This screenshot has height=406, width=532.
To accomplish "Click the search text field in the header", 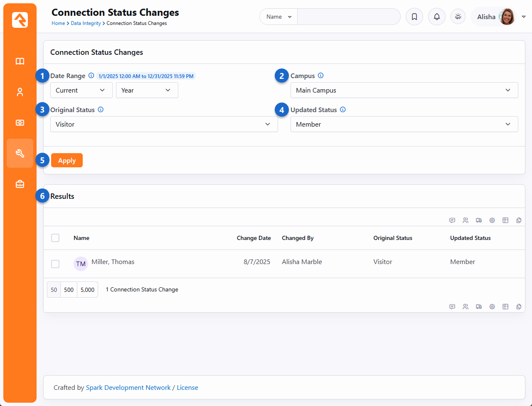I will tap(349, 17).
